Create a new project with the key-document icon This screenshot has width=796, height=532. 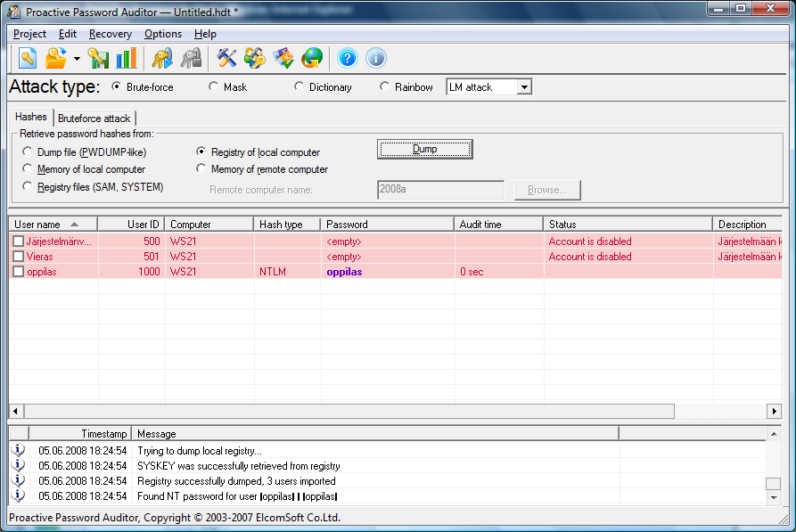pos(28,59)
